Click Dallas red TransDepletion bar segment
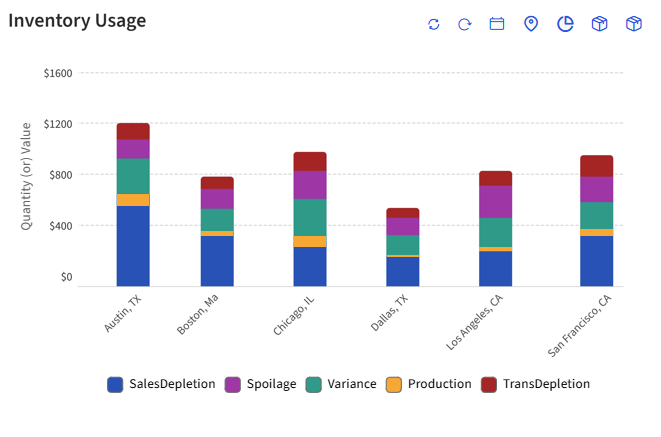 click(402, 213)
